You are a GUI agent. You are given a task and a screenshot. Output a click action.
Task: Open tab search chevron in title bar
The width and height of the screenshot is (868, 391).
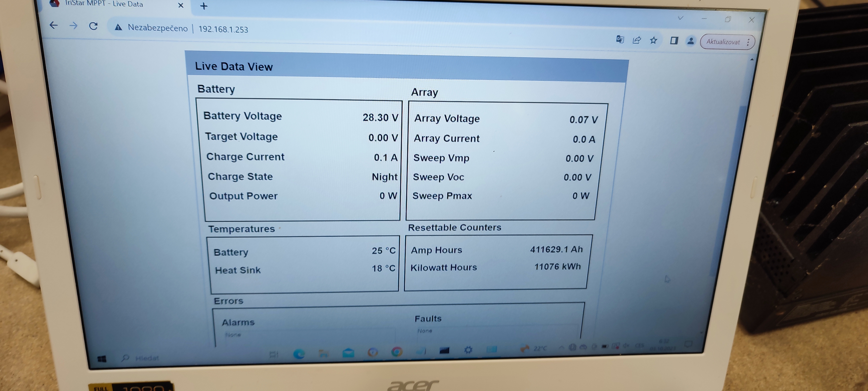pyautogui.click(x=680, y=18)
